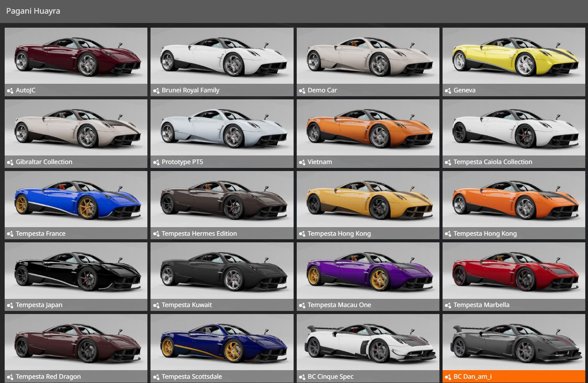
Task: Pick the white Tempesta Caiola Collection image
Action: (x=514, y=127)
